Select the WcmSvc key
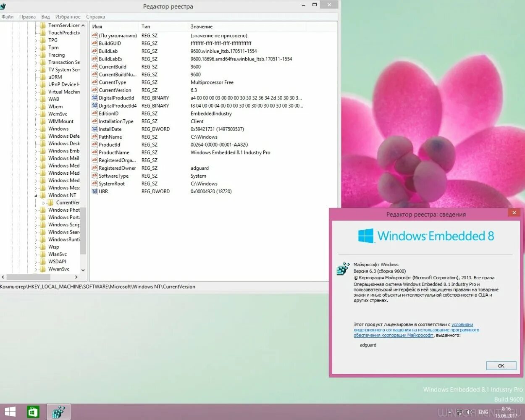 [x=58, y=114]
